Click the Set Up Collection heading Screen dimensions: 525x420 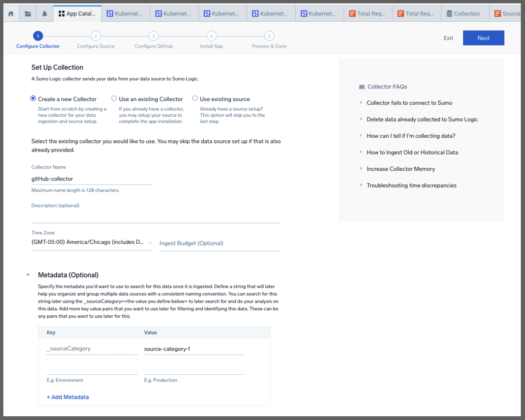click(57, 67)
